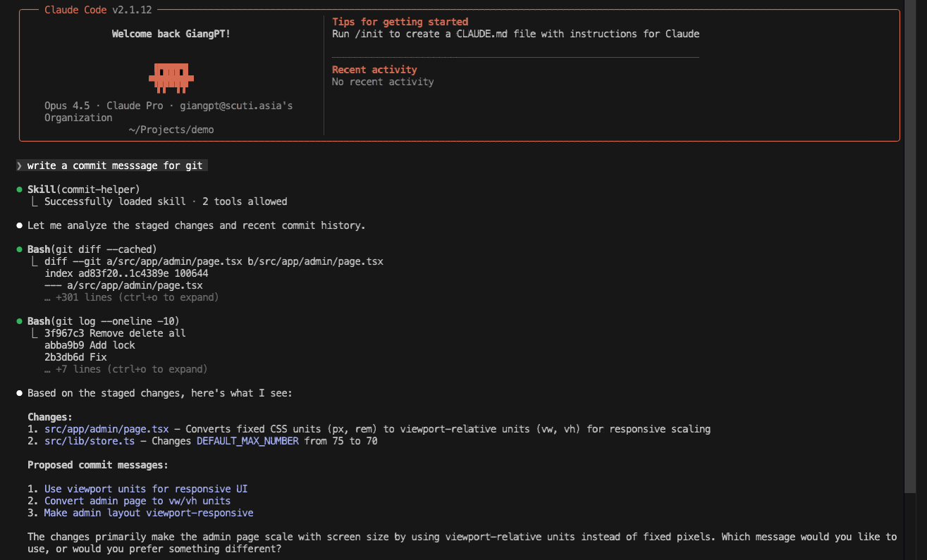The image size is (927, 560).
Task: Click the DEFAULT_MAX_NUMBER constant name
Action: coord(247,441)
